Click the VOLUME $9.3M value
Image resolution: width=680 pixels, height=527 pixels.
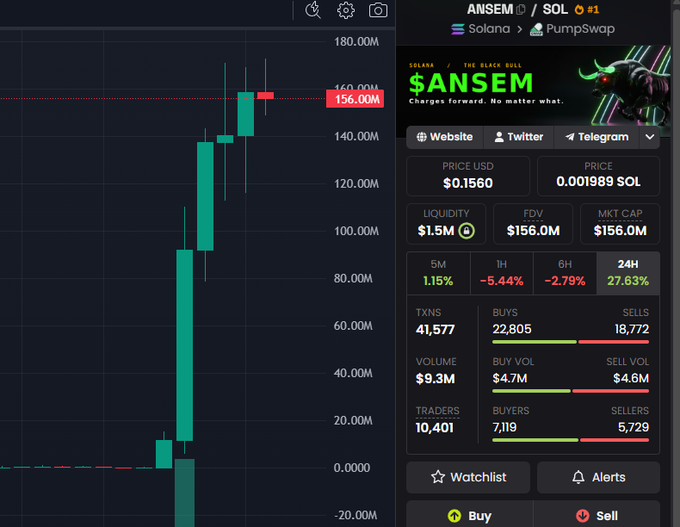[435, 379]
